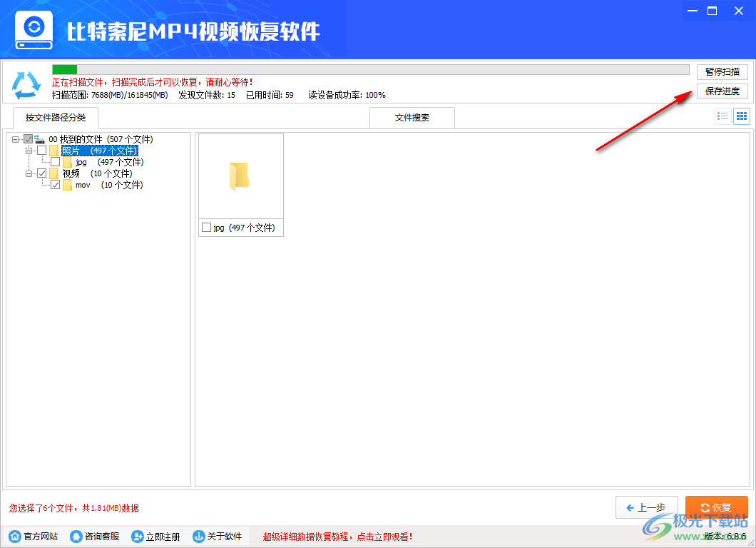Click the blue recycle arrows scan icon
The height and width of the screenshot is (548, 756).
pos(26,86)
